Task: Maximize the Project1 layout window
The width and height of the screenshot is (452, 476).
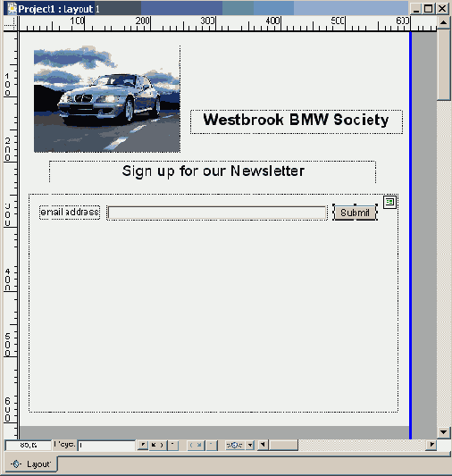Action: tap(428, 9)
